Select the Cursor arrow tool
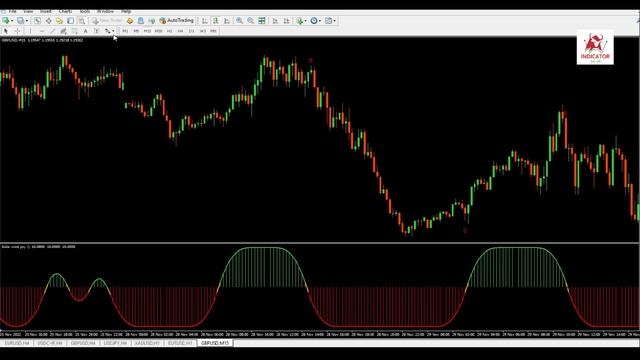The height and width of the screenshot is (360, 640). [6, 31]
